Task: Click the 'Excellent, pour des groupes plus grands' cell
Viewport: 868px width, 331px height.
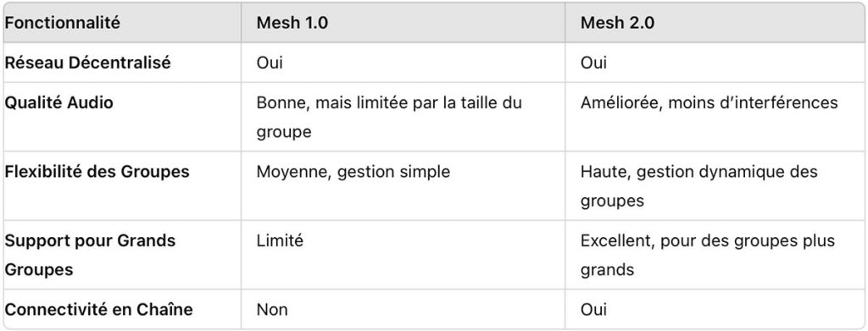Action: tap(708, 255)
